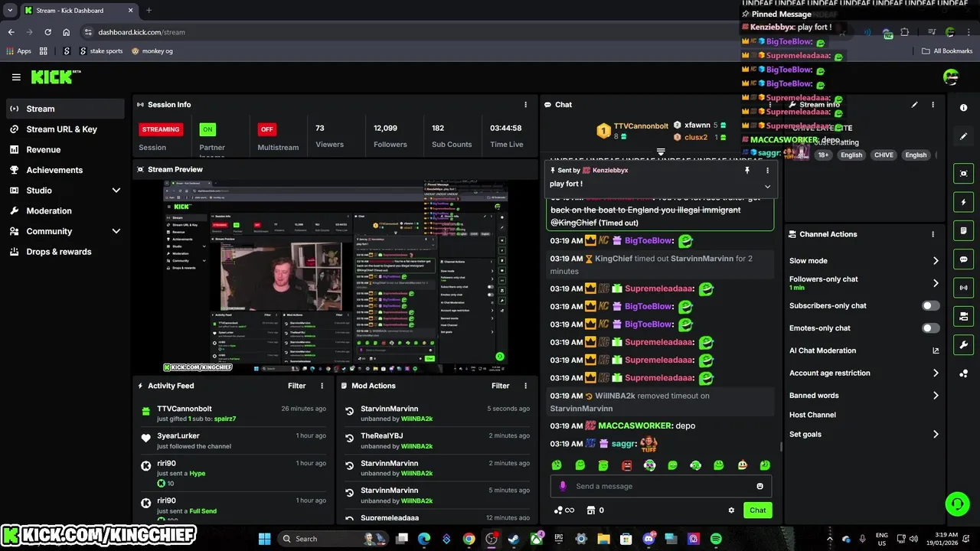Click the wrench icon in right sidebar
Viewport: 980px width, 551px height.
(964, 345)
